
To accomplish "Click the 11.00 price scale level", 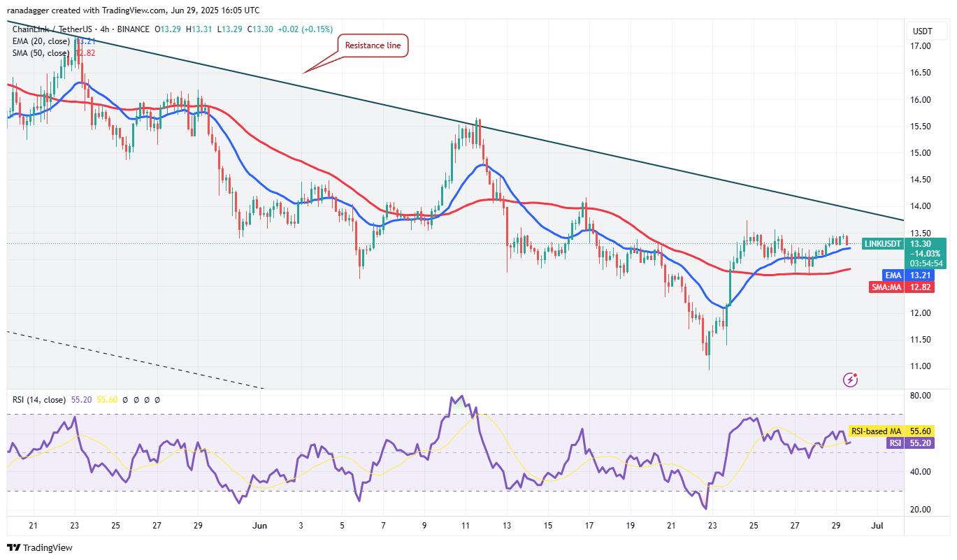I will (920, 366).
